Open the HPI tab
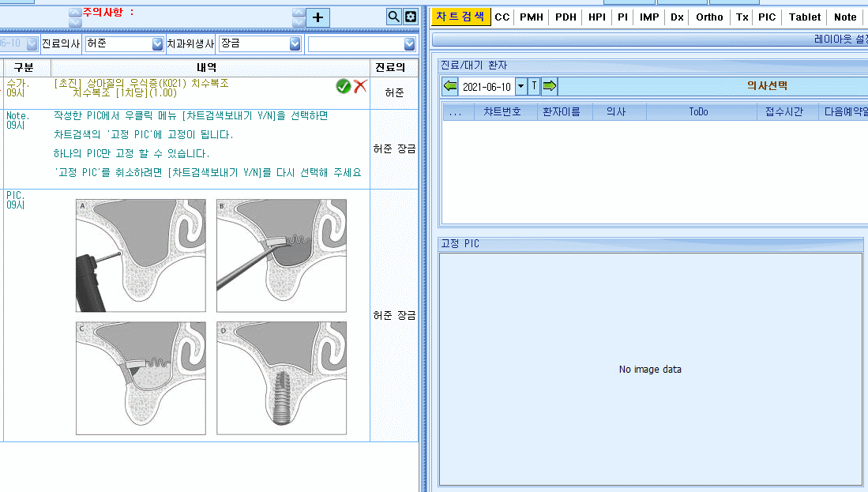 tap(597, 17)
